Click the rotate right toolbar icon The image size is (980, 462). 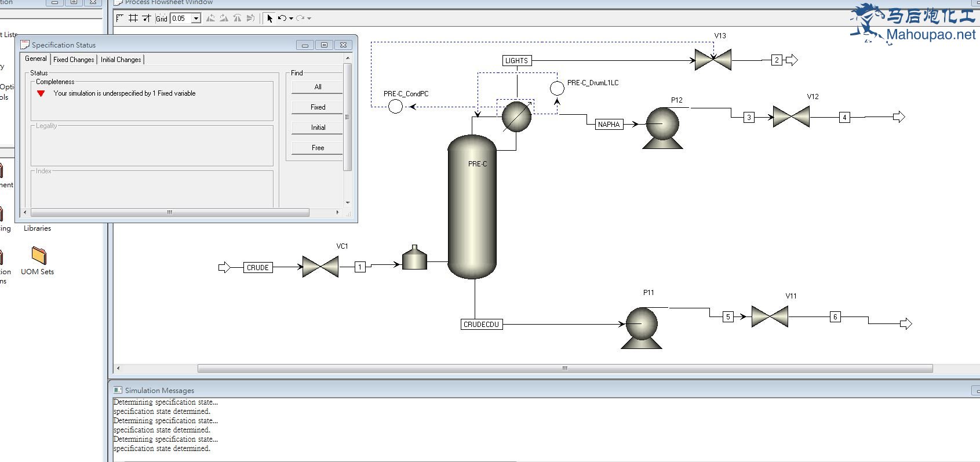click(224, 18)
